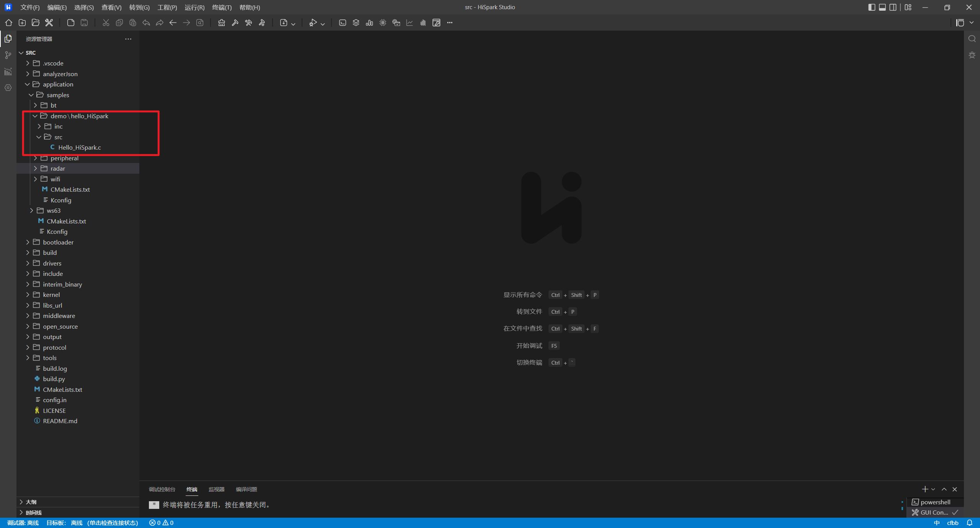
Task: Click the Clean (broom) toolbar icon
Action: pyautogui.click(x=221, y=23)
